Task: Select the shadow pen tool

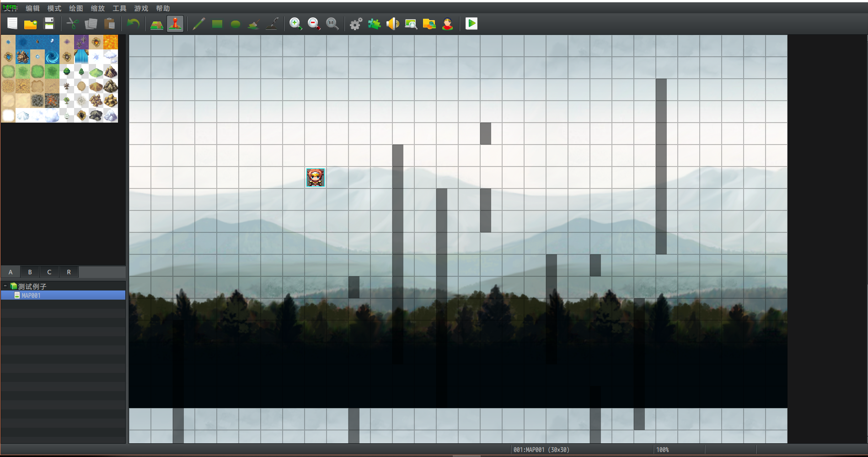Action: coord(272,24)
